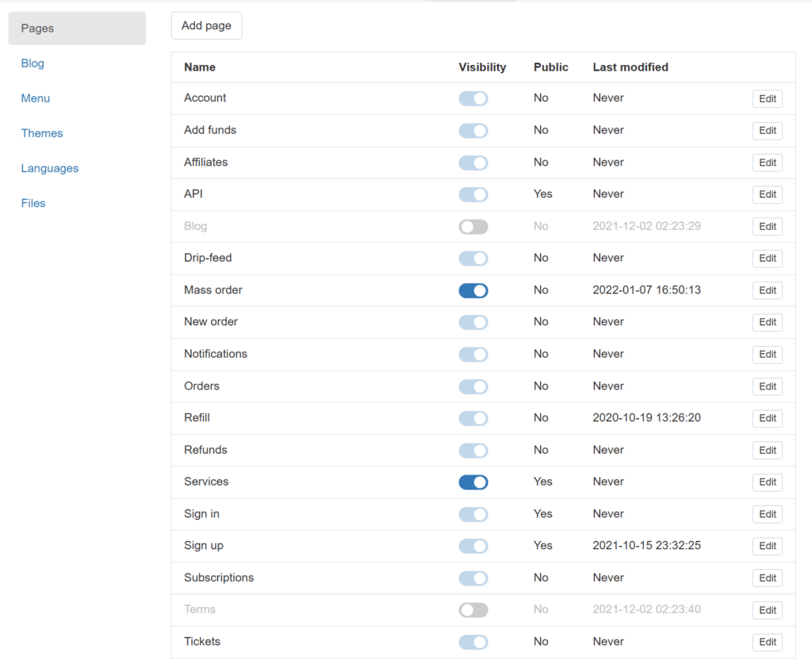Open the editor for the Refill page
The image size is (812, 672).
point(767,418)
